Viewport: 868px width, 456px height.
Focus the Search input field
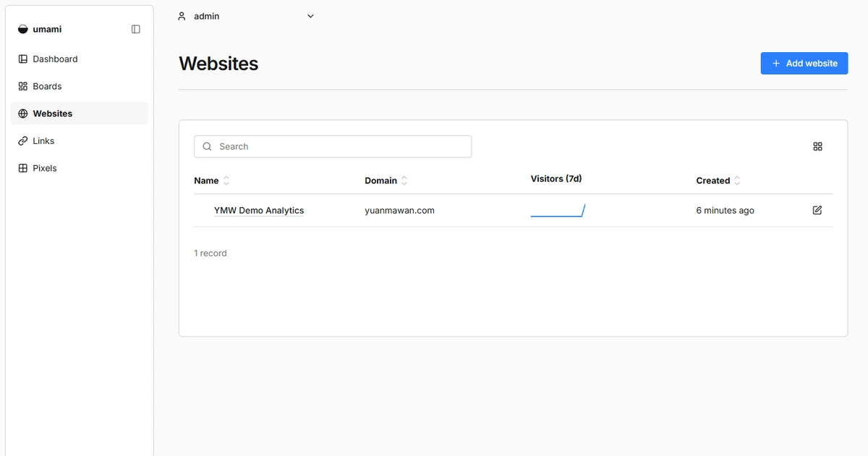pos(333,146)
